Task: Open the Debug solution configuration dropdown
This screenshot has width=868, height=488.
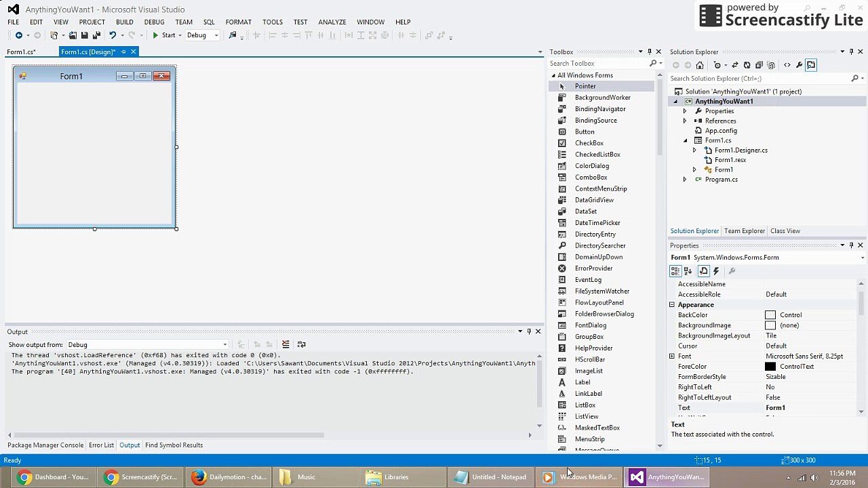Action: 202,35
